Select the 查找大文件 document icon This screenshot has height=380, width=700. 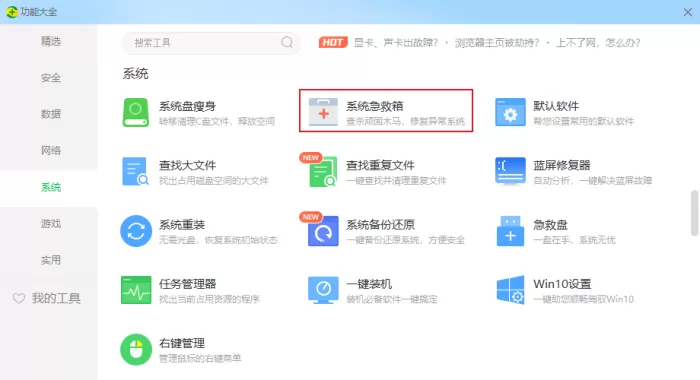(x=136, y=171)
